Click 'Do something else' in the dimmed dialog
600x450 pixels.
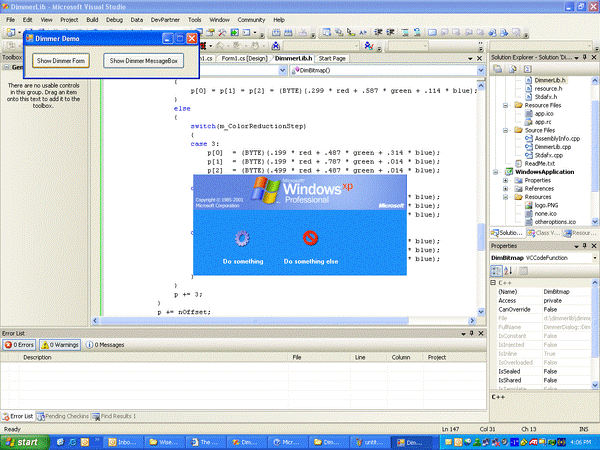click(x=311, y=261)
